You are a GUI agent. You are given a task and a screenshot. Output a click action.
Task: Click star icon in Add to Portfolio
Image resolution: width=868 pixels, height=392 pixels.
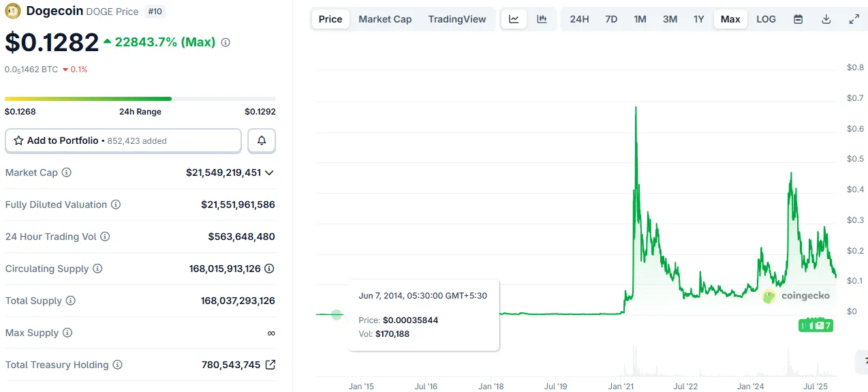(x=18, y=140)
